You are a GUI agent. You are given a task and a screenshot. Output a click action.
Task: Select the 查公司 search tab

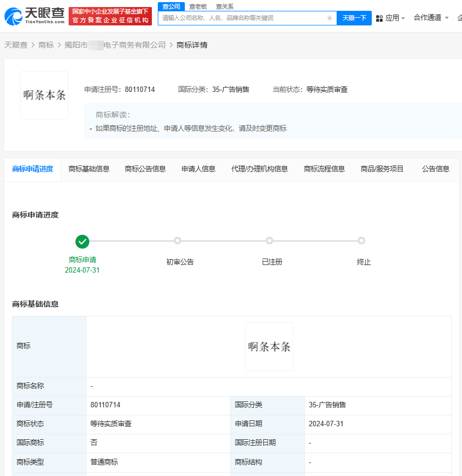click(x=171, y=6)
